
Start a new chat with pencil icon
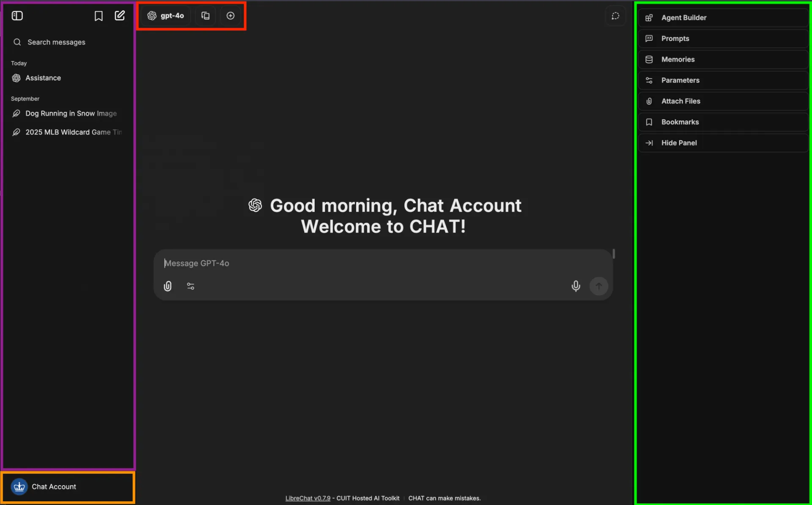coord(120,16)
